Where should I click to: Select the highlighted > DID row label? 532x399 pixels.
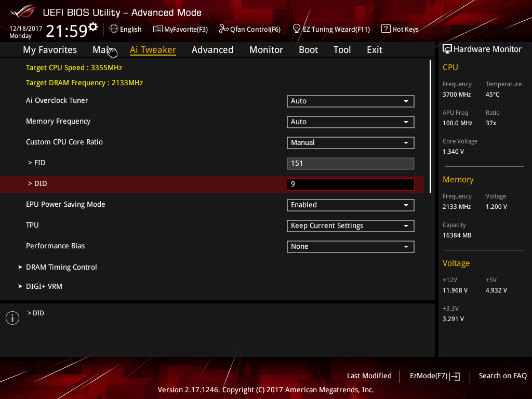tap(37, 183)
